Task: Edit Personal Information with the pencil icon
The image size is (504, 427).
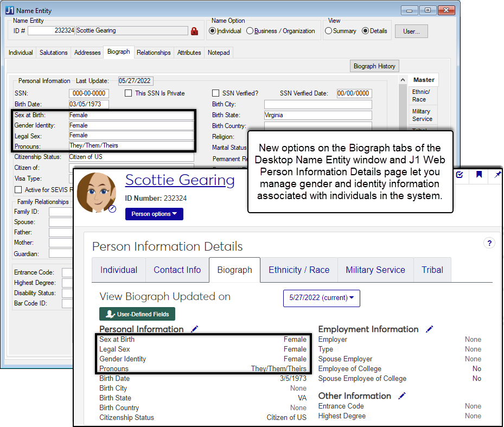Action: (x=195, y=329)
